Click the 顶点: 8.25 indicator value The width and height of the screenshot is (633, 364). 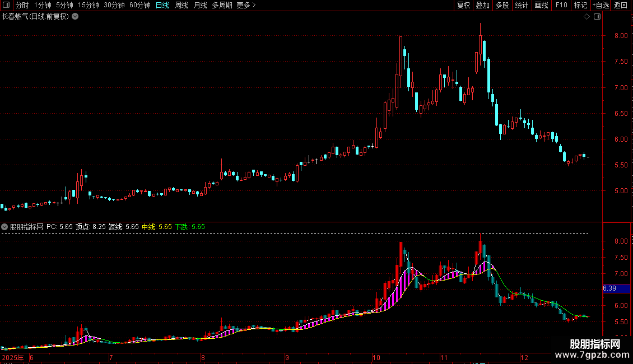coord(91,227)
